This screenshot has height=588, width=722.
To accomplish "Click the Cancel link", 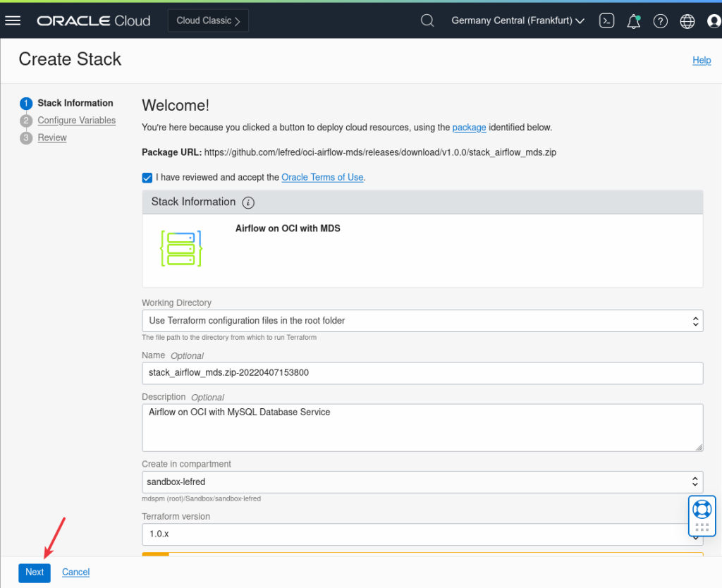I will point(75,572).
